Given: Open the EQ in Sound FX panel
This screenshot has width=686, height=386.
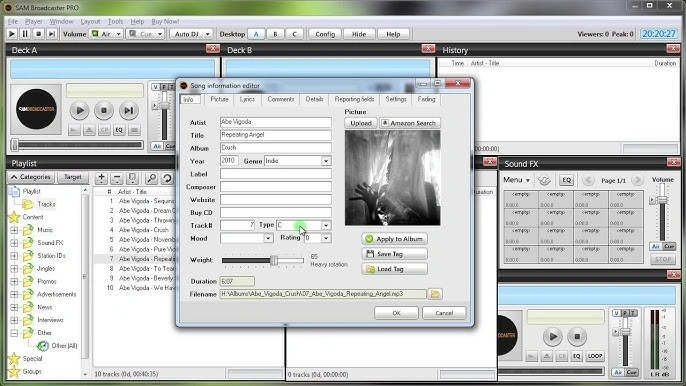Looking at the screenshot, I should (x=567, y=180).
